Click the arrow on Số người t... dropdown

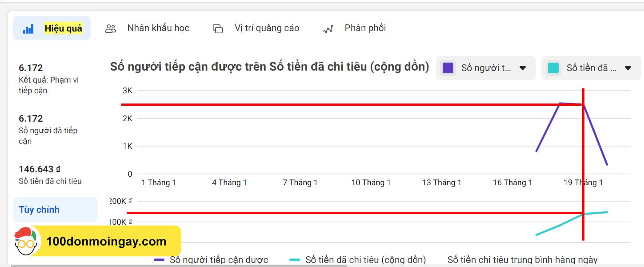pos(523,68)
